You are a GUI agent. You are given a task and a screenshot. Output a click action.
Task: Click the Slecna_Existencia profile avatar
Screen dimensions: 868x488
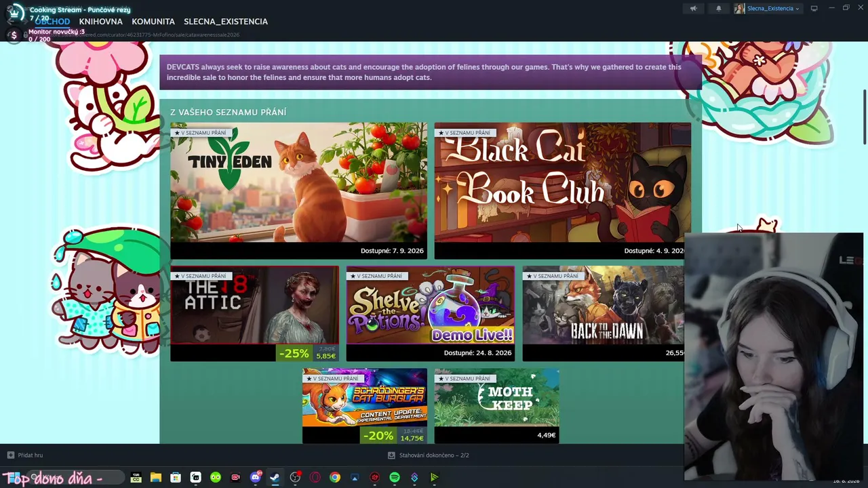[739, 8]
